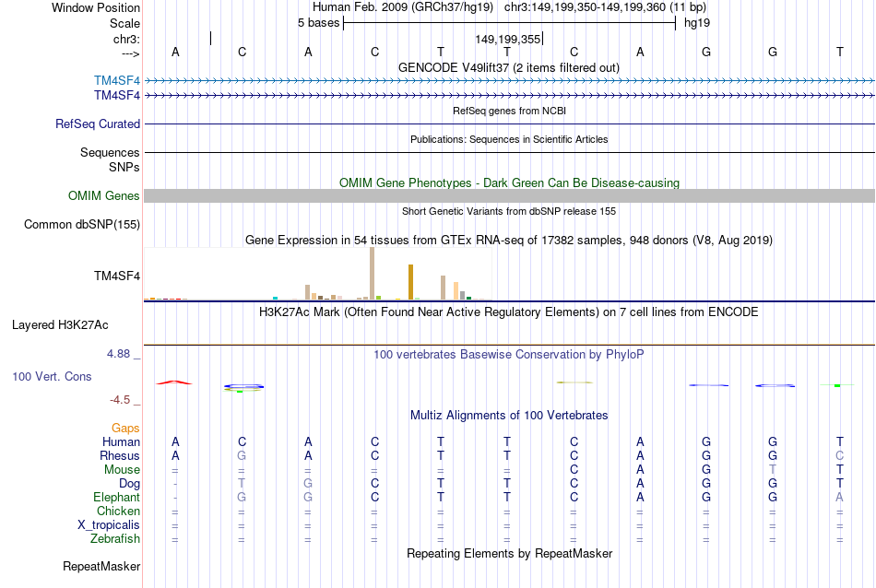
Task: Select the X_tropicalis species row label
Action: tap(109, 525)
